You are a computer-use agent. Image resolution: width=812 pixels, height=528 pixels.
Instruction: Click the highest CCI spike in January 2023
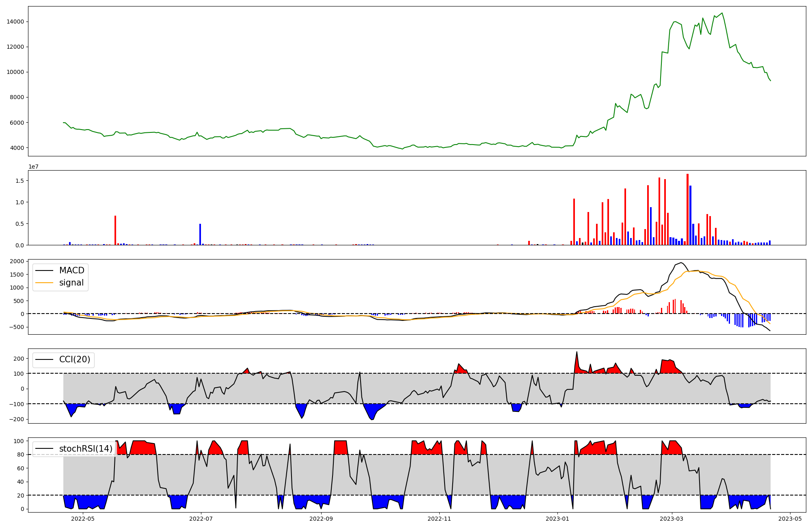point(577,352)
